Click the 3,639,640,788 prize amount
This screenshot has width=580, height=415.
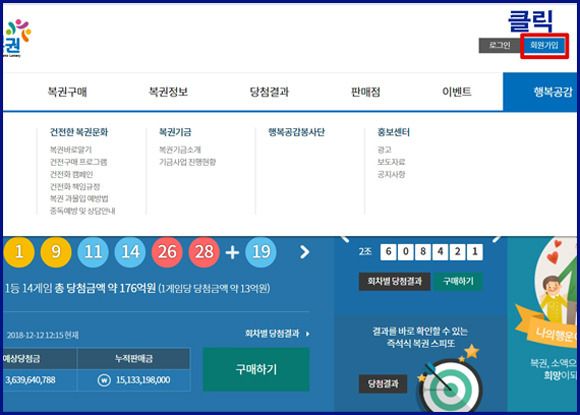[x=30, y=380]
